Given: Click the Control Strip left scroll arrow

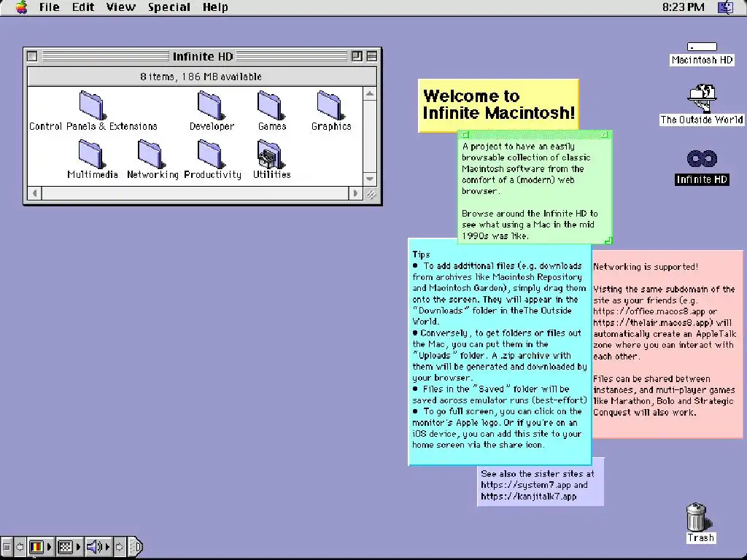Looking at the screenshot, I should pos(20,547).
